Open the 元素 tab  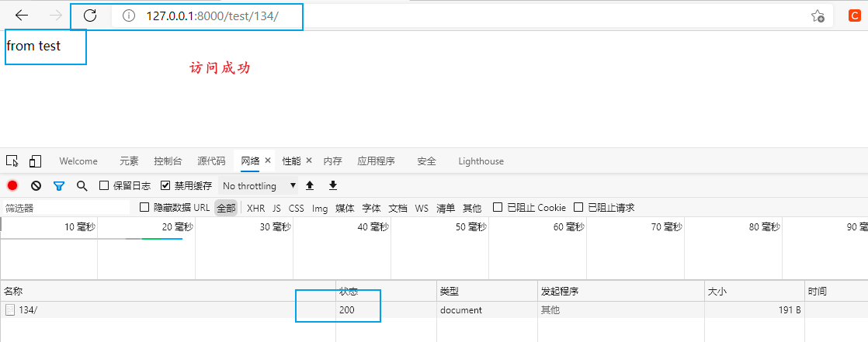coord(129,161)
